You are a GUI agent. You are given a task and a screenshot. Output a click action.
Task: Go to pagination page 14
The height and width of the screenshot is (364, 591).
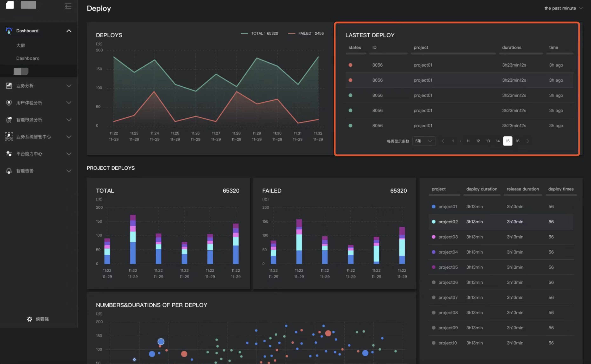[498, 141]
